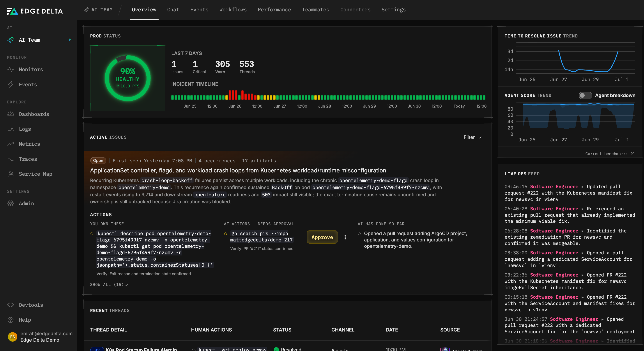Go to the Workflows tab
This screenshot has width=644, height=351.
(233, 10)
